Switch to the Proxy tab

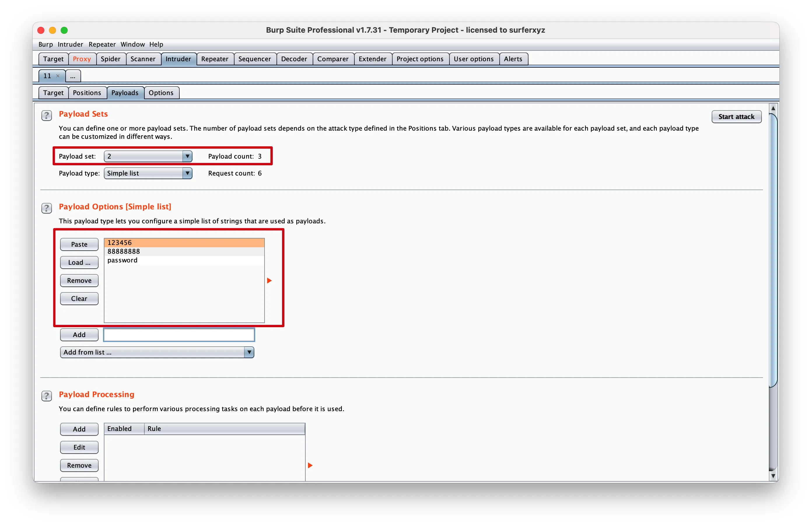coord(82,59)
